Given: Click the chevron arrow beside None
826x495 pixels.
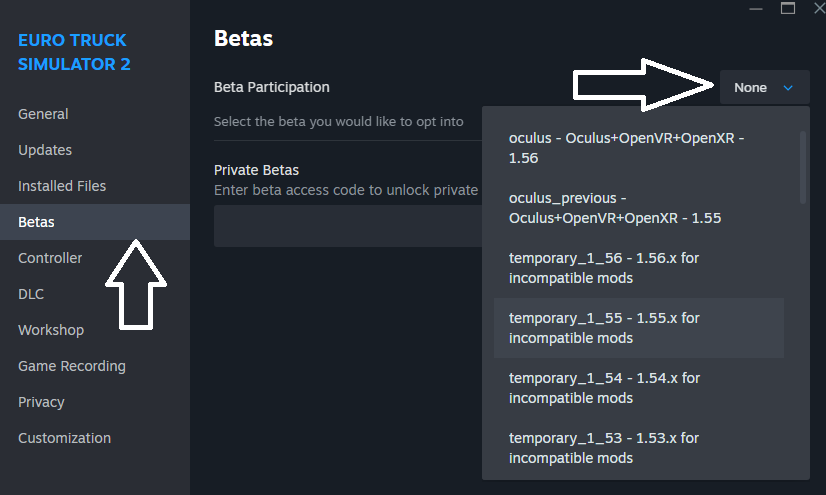Looking at the screenshot, I should coord(788,88).
